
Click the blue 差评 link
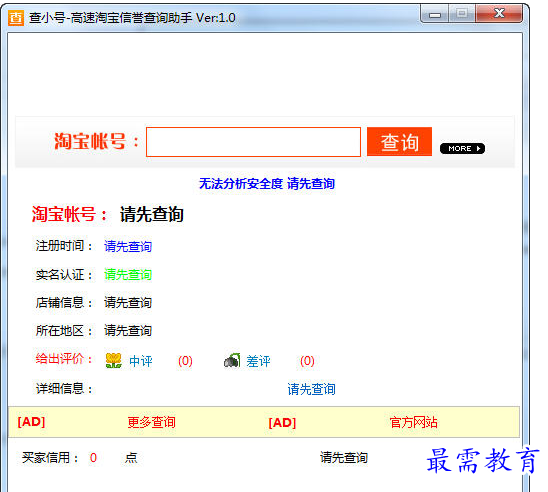(x=258, y=361)
